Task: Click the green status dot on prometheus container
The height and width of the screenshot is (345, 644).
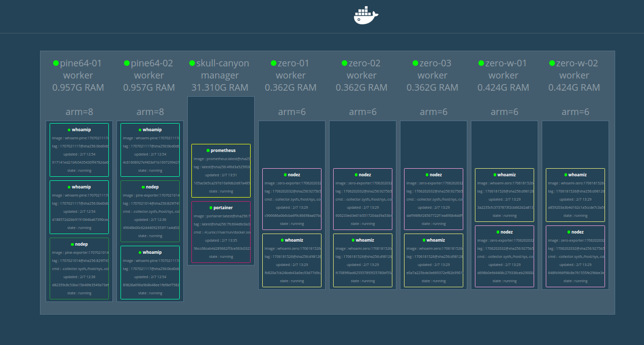Action: click(x=207, y=150)
